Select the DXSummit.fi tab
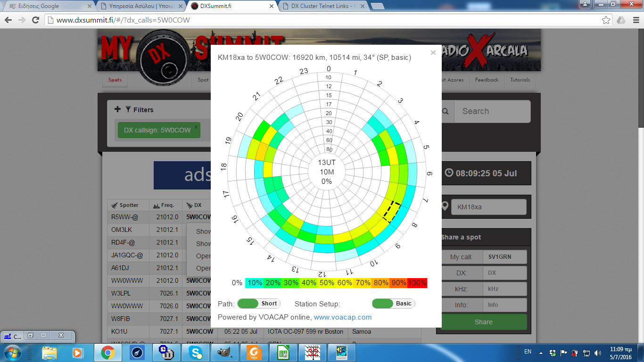 (x=231, y=6)
